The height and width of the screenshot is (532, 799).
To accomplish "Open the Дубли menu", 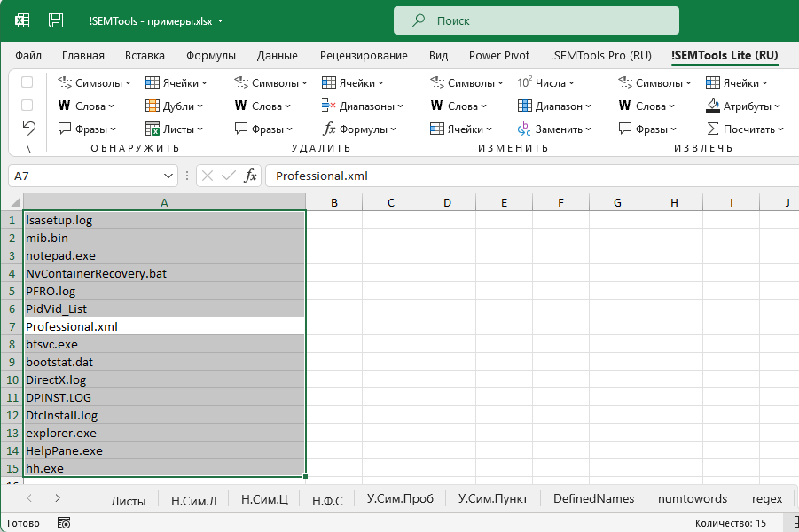I will (x=175, y=106).
